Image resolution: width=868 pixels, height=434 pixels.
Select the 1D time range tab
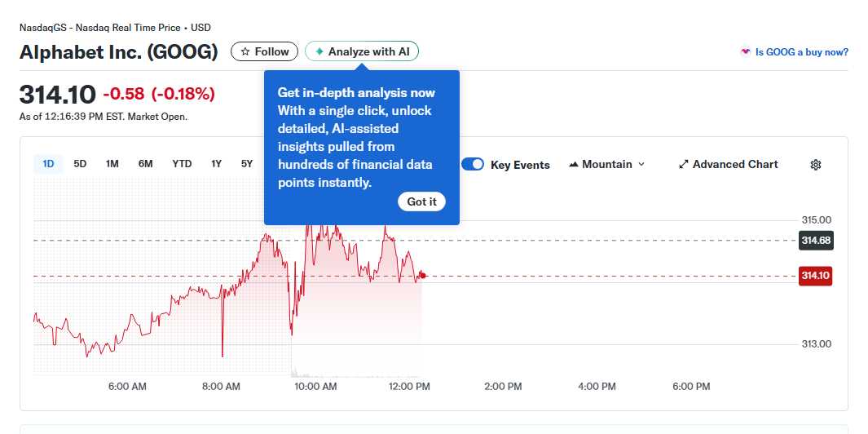tap(48, 164)
